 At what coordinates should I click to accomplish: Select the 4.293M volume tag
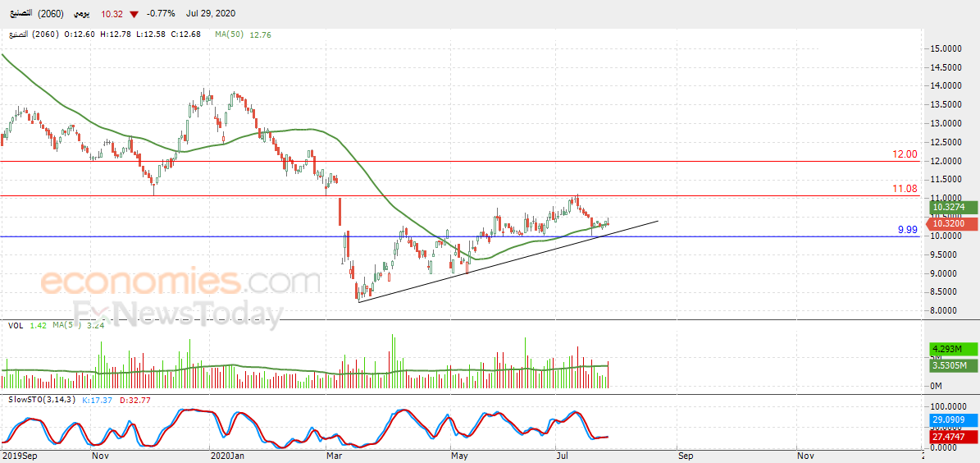[x=952, y=348]
